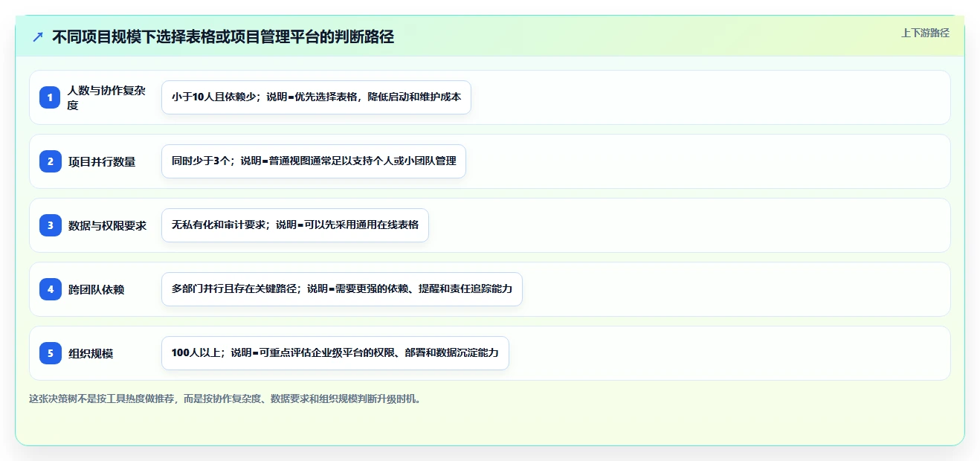Select the 组织规模 step label
This screenshot has height=461, width=980.
[91, 353]
